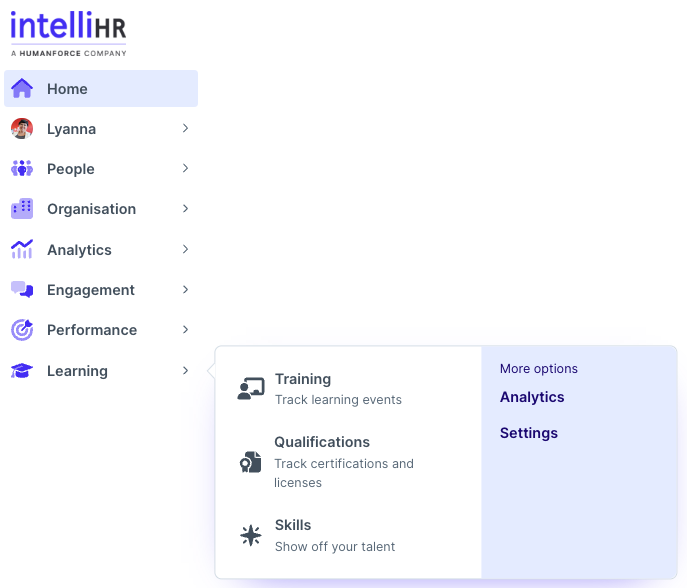687x588 pixels.
Task: Expand the People menu chevron
Action: pos(185,169)
